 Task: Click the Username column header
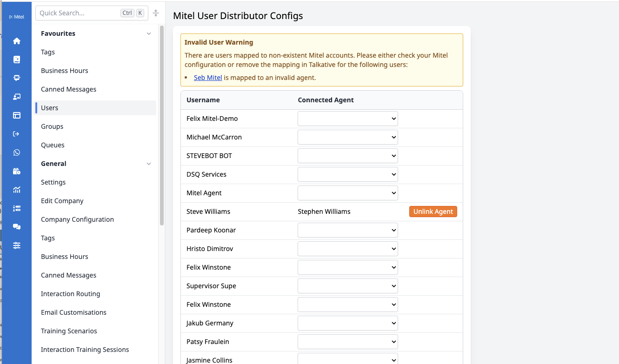point(203,100)
